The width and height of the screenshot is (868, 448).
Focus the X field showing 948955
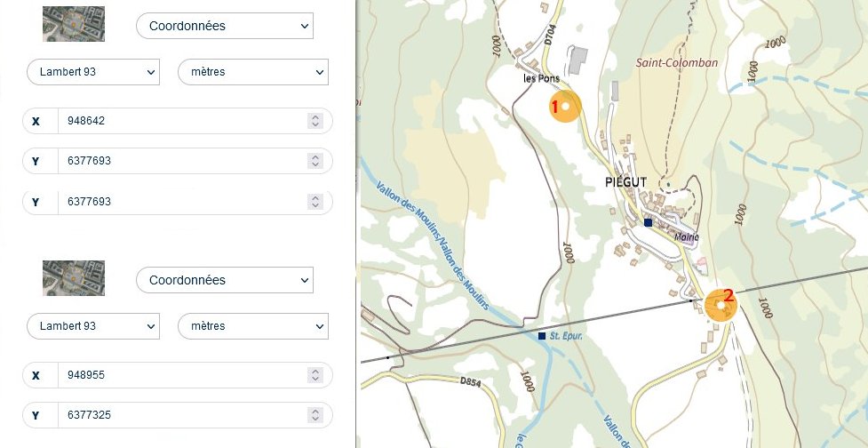pyautogui.click(x=182, y=375)
